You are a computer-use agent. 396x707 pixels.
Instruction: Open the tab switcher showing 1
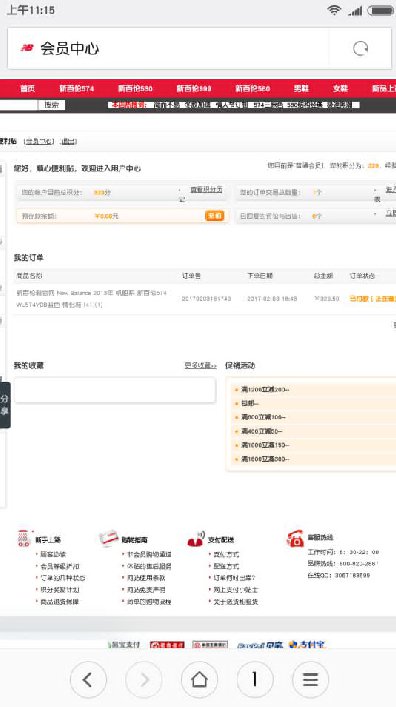click(255, 679)
